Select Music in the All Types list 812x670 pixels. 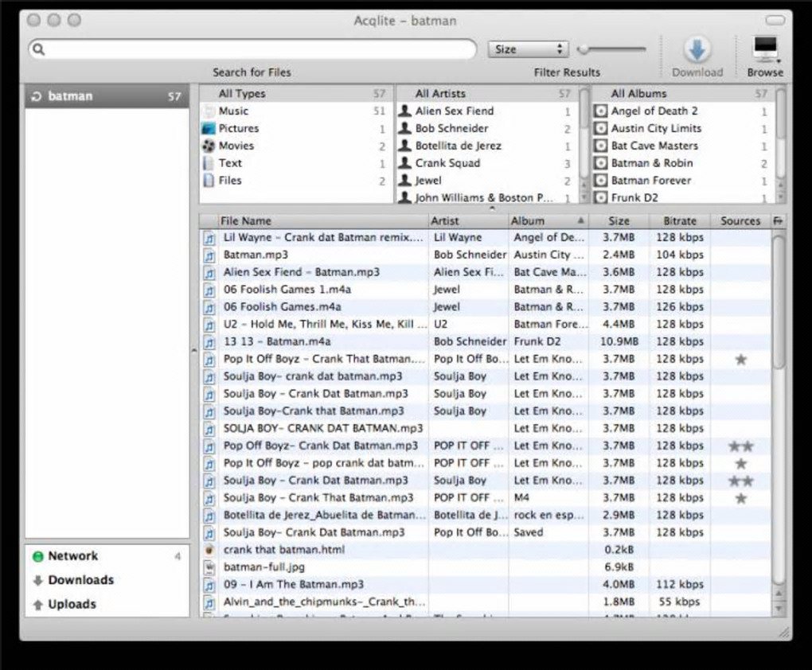tap(233, 111)
